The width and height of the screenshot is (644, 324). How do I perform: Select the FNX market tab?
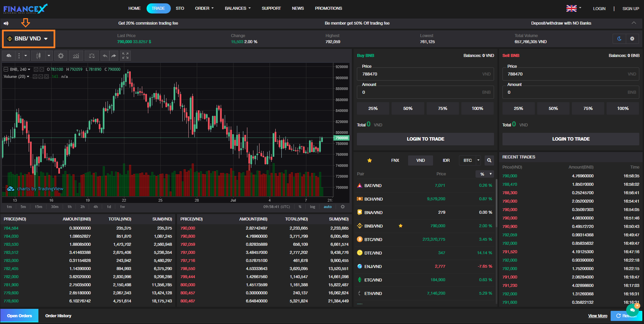[x=395, y=160]
